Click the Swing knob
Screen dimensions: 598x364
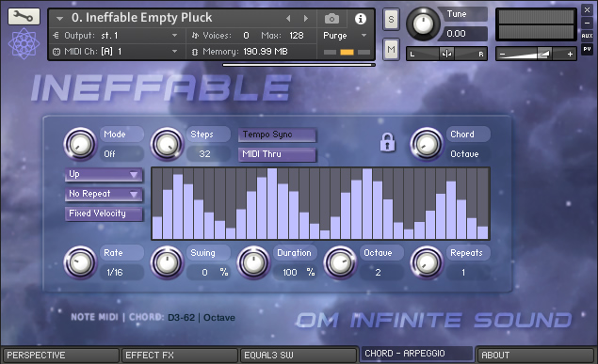167,262
